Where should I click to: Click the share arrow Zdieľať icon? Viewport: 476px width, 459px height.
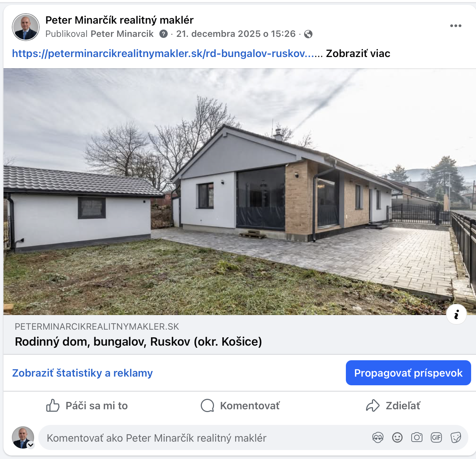click(373, 405)
